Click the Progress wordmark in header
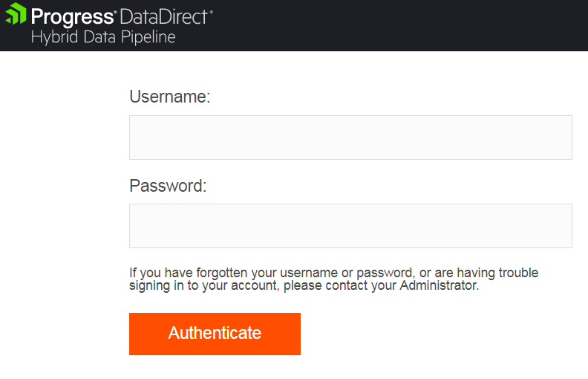The width and height of the screenshot is (588, 379). [72, 16]
